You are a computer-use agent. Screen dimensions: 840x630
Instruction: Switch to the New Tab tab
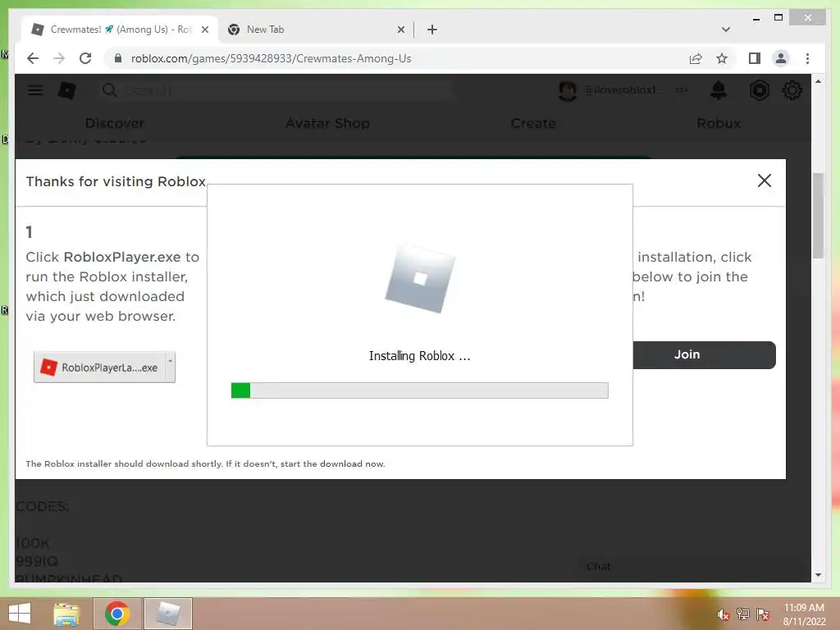(316, 30)
